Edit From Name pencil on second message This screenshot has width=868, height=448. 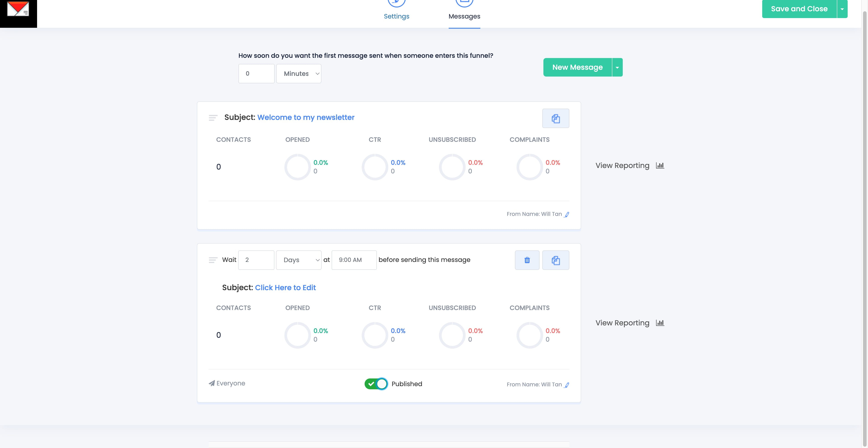(567, 385)
